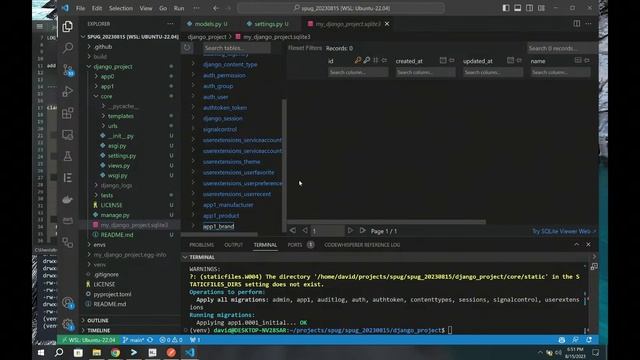Click the refresh tables icon in SQLite viewer
Image resolution: width=640 pixels, height=360 pixels.
point(187,48)
